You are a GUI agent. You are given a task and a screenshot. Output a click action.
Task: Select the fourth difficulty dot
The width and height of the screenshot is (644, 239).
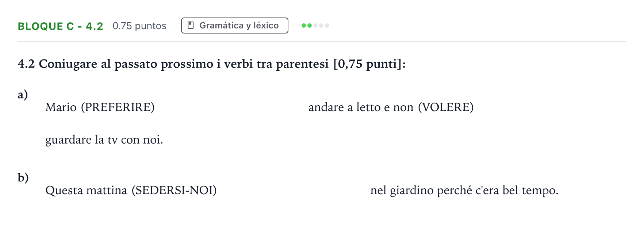click(x=321, y=26)
